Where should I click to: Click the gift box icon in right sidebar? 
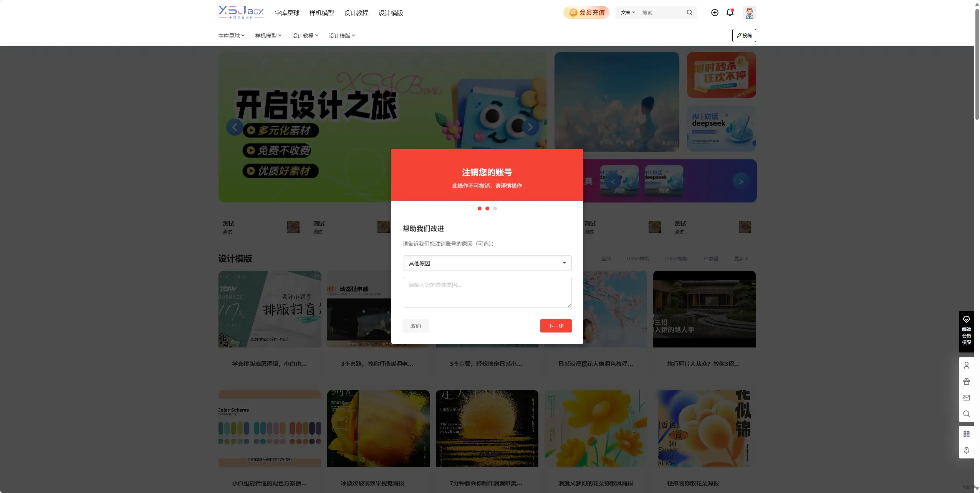click(967, 381)
